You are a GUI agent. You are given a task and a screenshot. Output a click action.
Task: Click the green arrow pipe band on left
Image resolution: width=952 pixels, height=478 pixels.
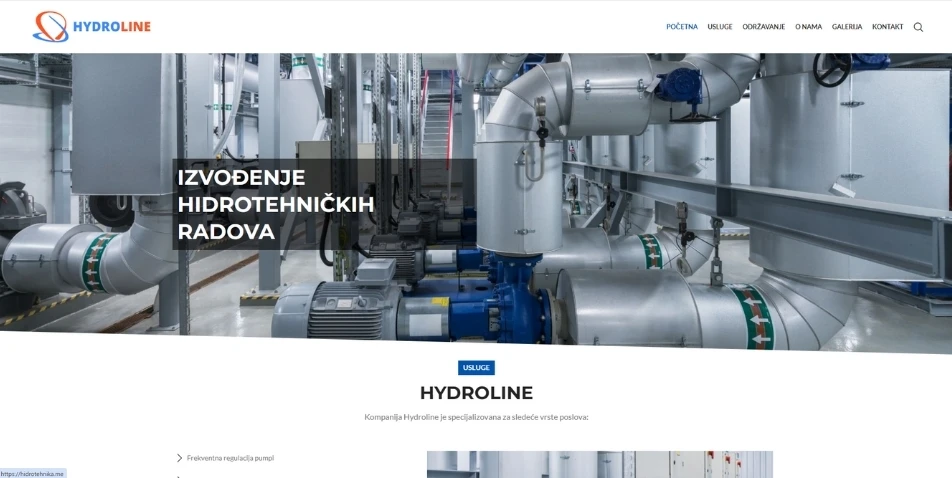(x=97, y=261)
